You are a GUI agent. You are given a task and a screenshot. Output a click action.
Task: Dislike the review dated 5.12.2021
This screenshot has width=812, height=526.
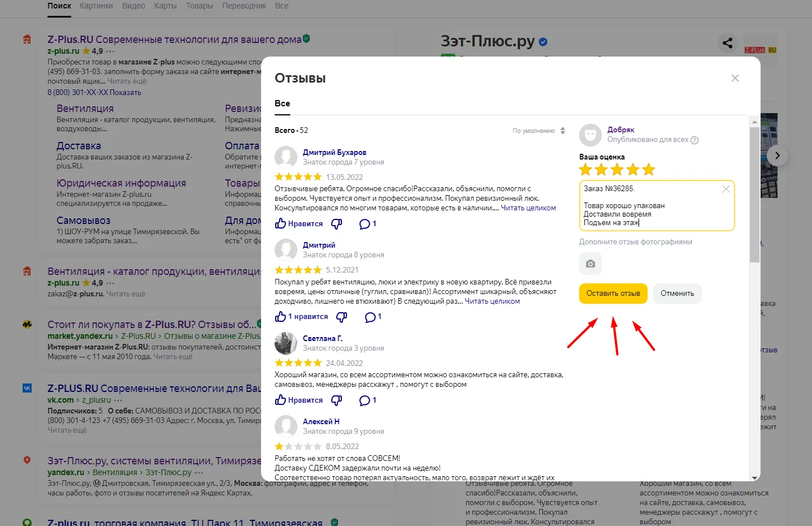pos(342,317)
